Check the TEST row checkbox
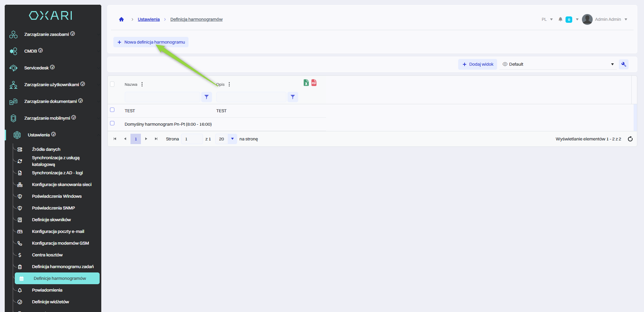The height and width of the screenshot is (312, 644). (112, 110)
